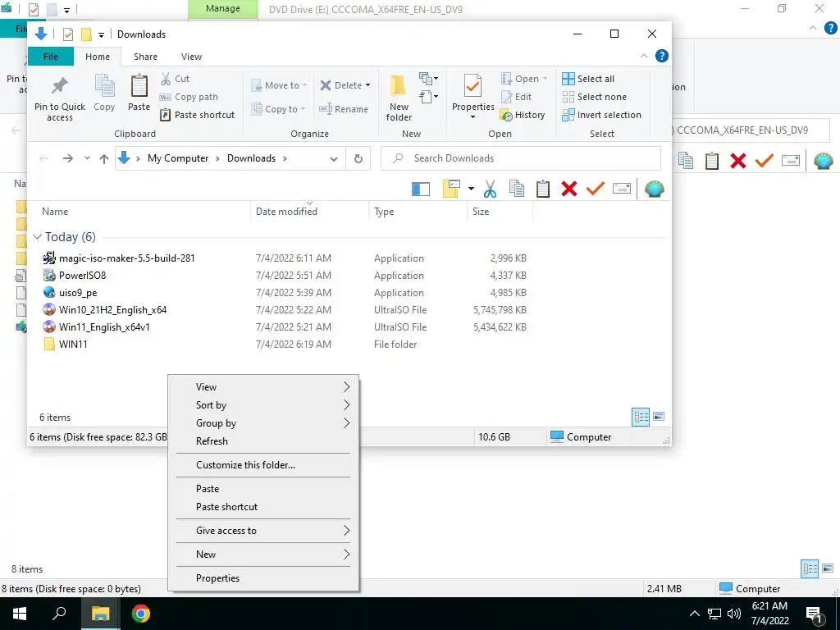Open Quick Access Toolbar customize dropdown
Viewport: 840px width, 630px height.
pos(101,34)
